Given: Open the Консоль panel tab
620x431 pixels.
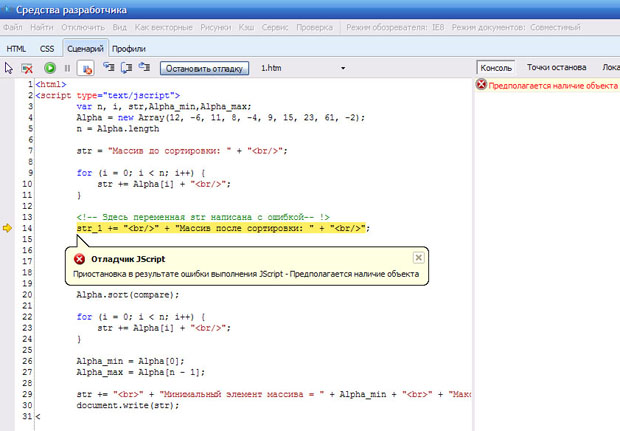Looking at the screenshot, I should click(x=496, y=68).
